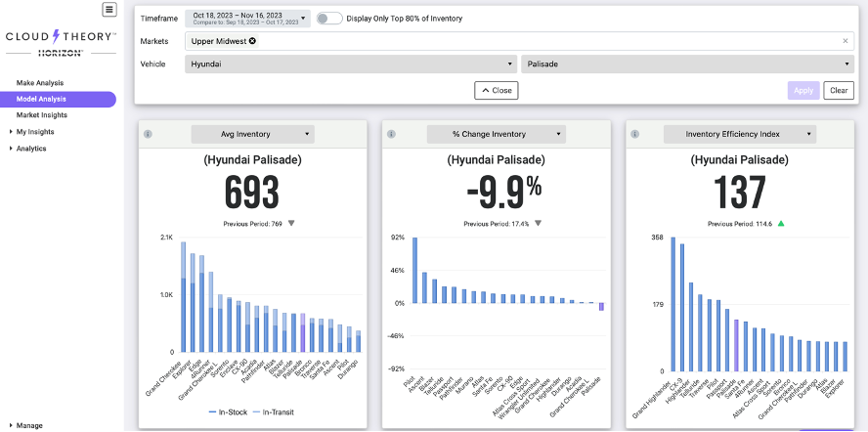Expand the Analytics menu
The image size is (868, 432).
(x=31, y=149)
